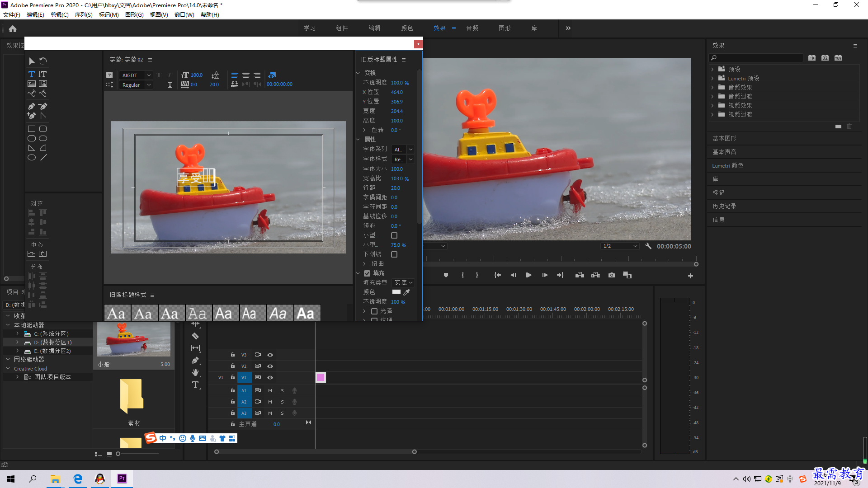Viewport: 868px width, 488px height.
Task: Select the Hand tool in timeline toolbar
Action: coord(195,372)
